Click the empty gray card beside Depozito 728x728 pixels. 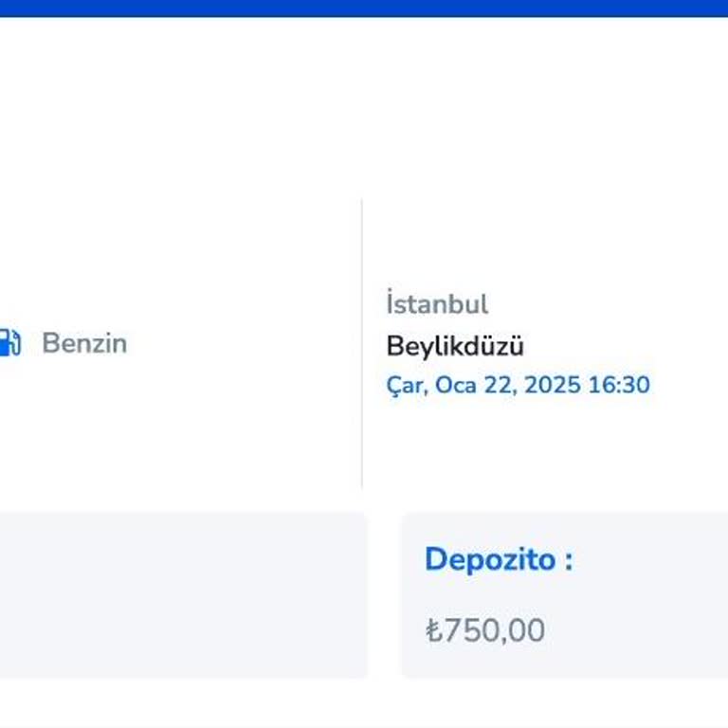point(180,595)
